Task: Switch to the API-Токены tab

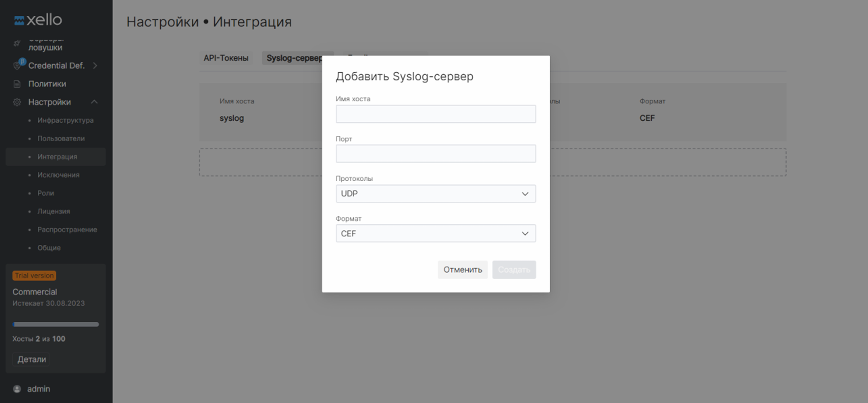Action: pos(226,58)
